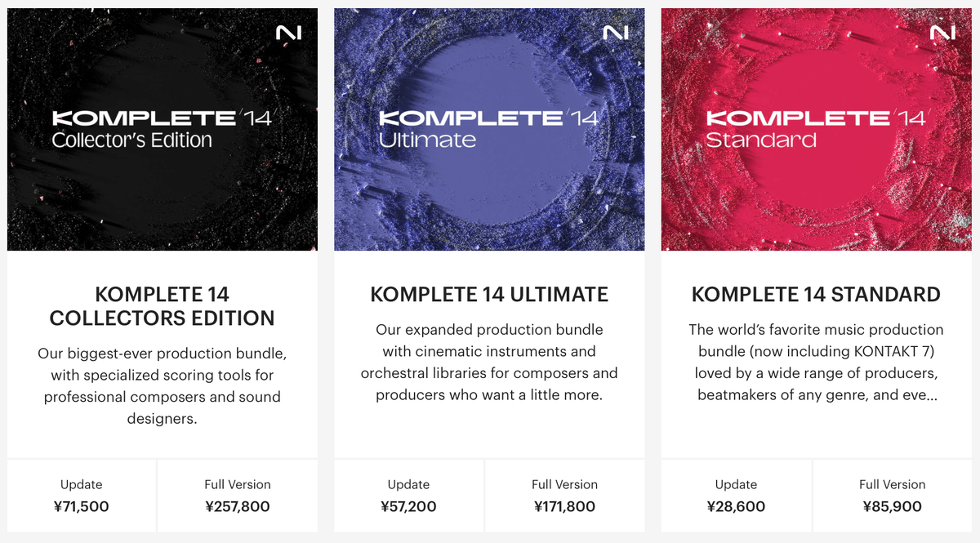The image size is (980, 543).
Task: Open the Komplete 14 Ultimate purple artwork
Action: click(489, 129)
